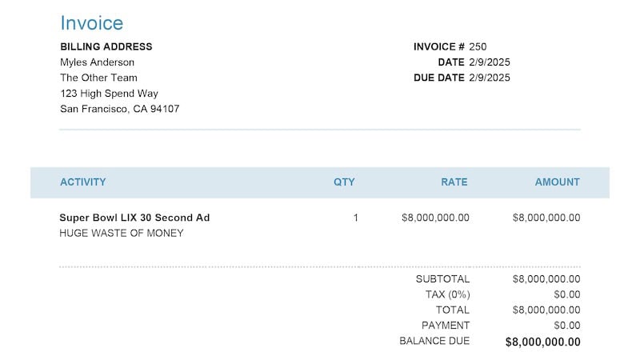Select the HUGE WASTE OF MONEY description
Screen dimensions: 640x364
[x=121, y=234]
